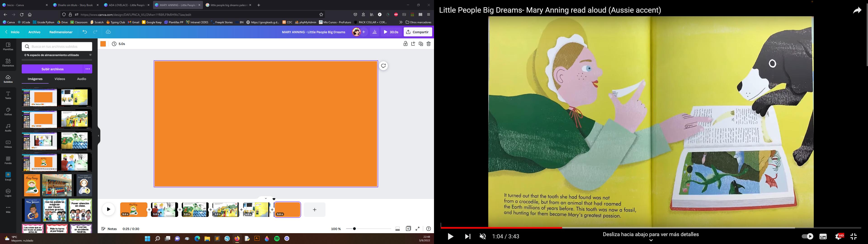Click the redo arrow in Canva header

(x=95, y=32)
